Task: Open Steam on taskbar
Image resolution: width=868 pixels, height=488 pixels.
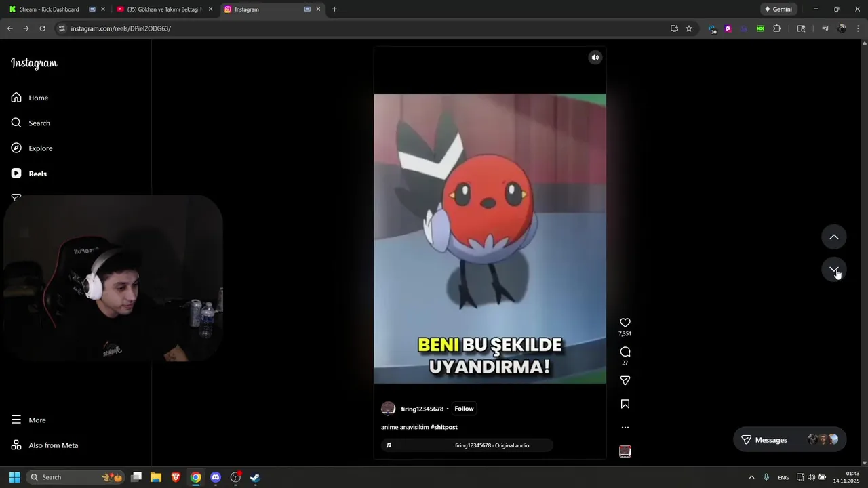Action: tap(255, 477)
